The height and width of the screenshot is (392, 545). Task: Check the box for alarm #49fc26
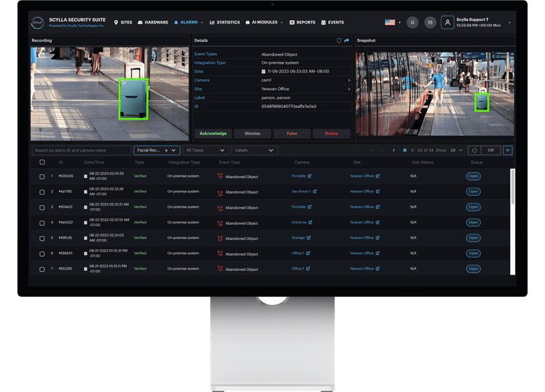[42, 238]
